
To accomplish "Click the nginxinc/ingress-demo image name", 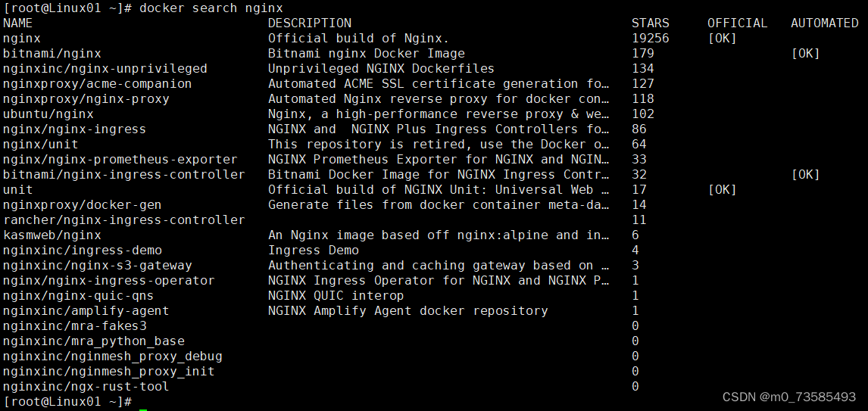I will [x=82, y=250].
